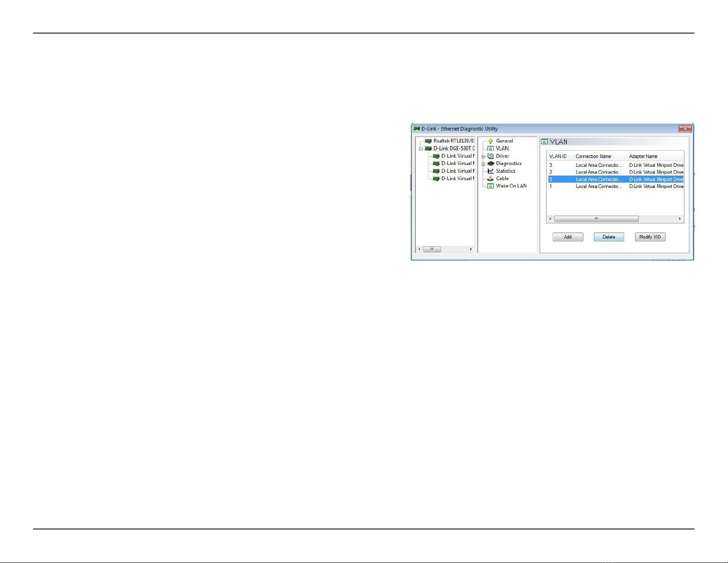Click the Diagnostics icon in the tree

click(x=491, y=164)
